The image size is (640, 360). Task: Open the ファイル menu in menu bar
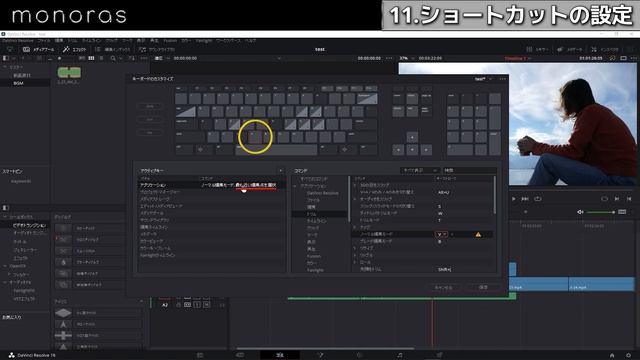(44, 41)
